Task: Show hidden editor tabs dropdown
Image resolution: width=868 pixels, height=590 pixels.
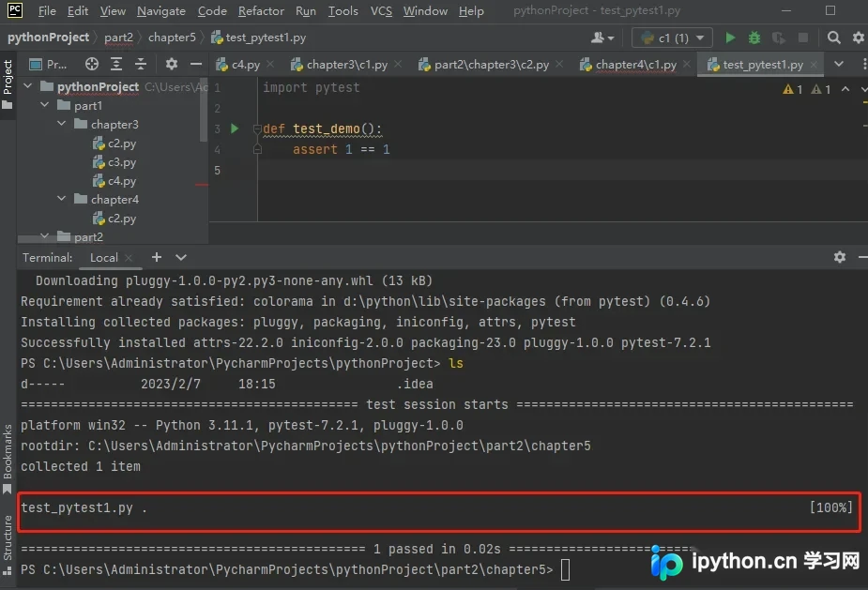Action: tap(839, 64)
